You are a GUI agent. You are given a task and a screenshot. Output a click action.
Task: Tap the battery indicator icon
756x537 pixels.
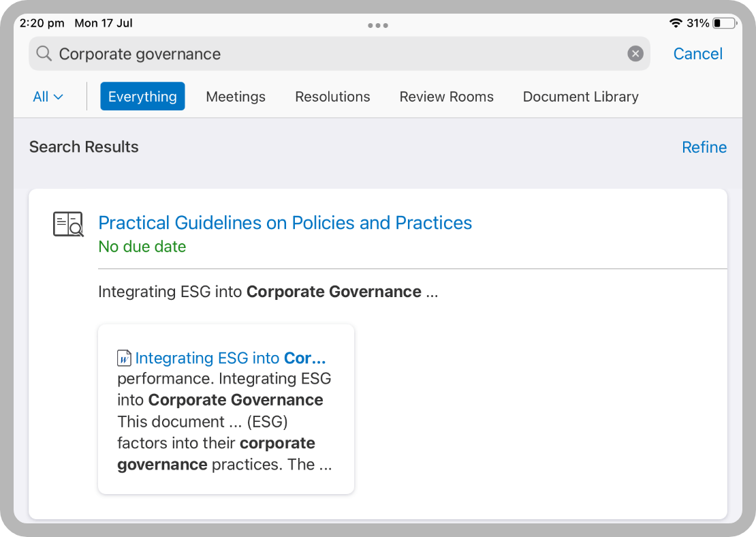coord(725,23)
